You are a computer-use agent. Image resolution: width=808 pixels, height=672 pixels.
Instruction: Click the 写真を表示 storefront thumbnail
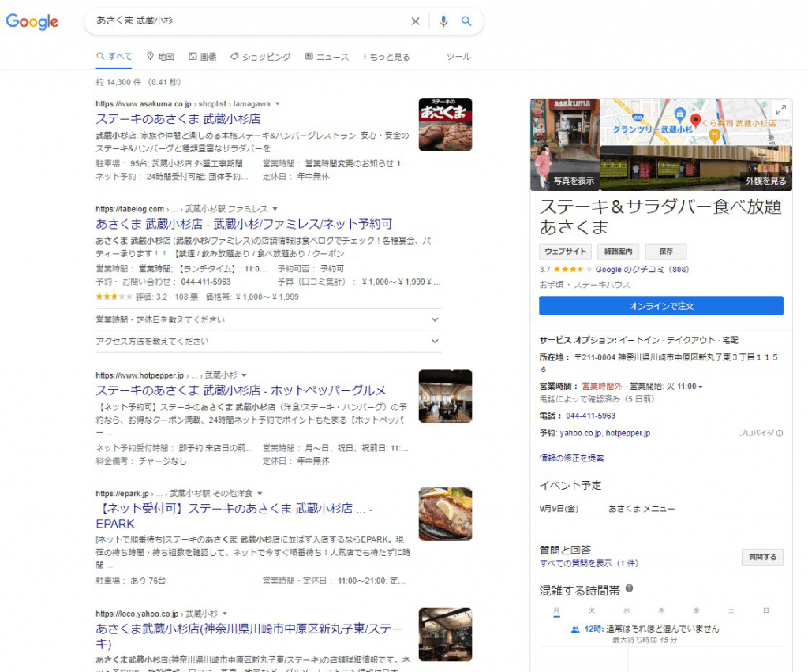tap(565, 144)
